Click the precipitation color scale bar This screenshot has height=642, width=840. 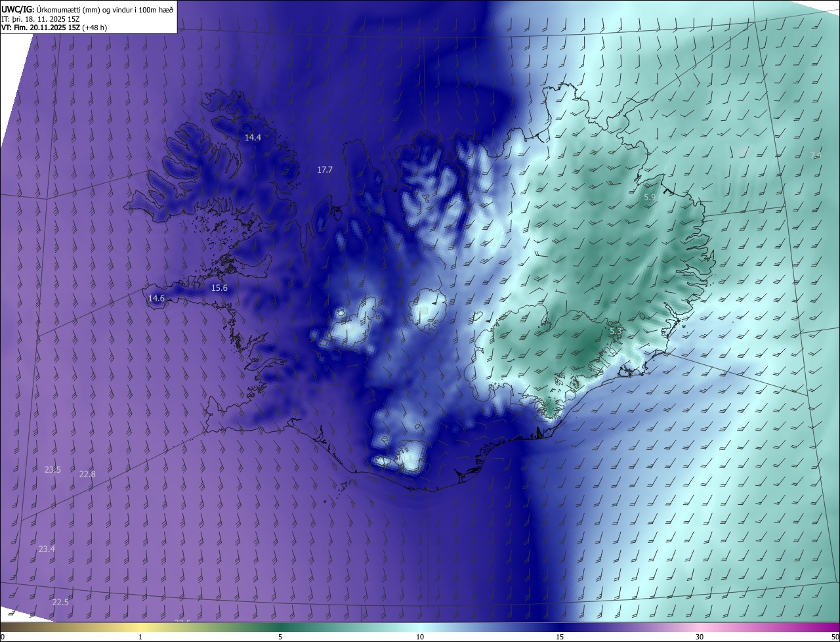coord(420,627)
